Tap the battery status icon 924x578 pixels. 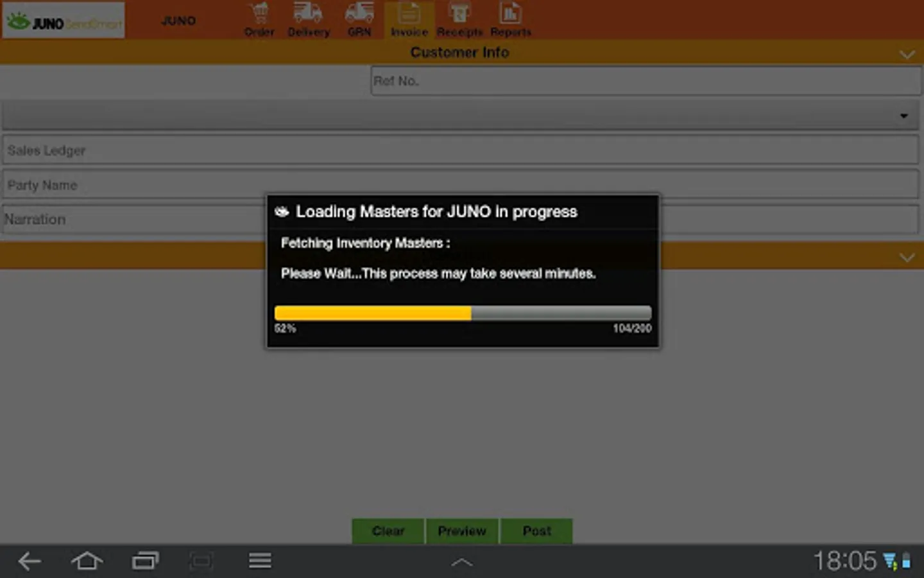pos(906,561)
